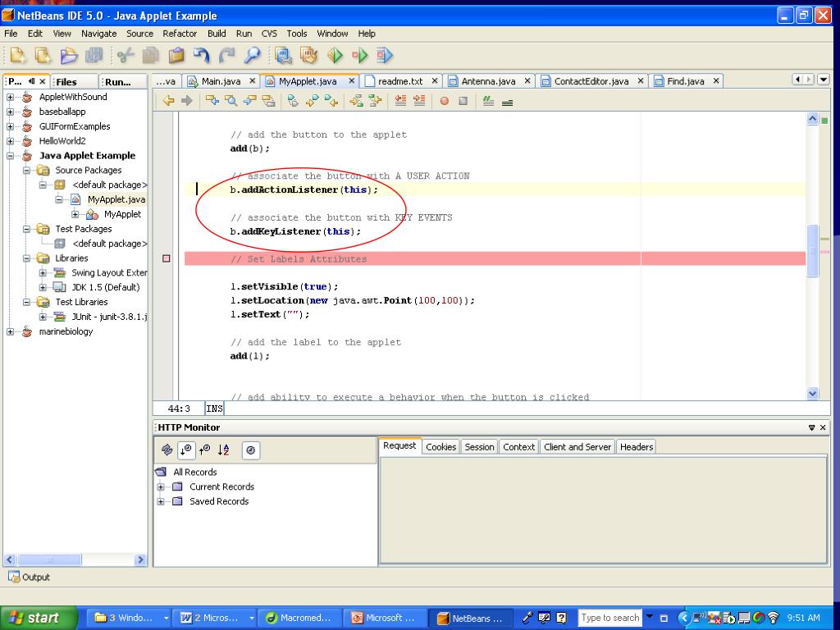Expand the AppletWithSound project node

pos(10,97)
